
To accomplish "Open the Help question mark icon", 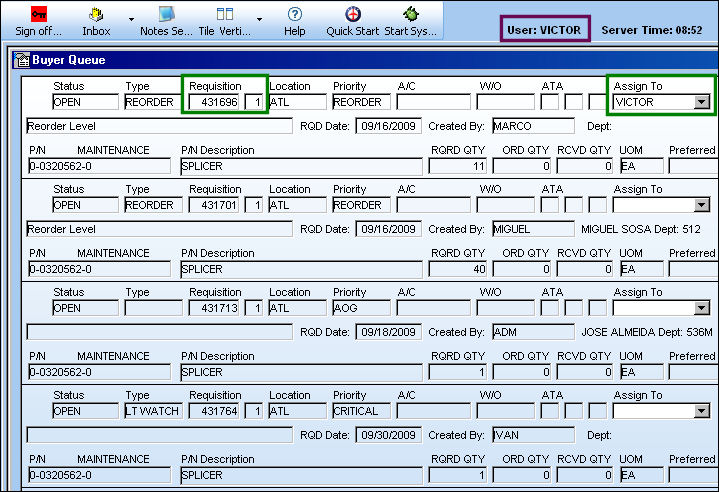I will pyautogui.click(x=294, y=14).
